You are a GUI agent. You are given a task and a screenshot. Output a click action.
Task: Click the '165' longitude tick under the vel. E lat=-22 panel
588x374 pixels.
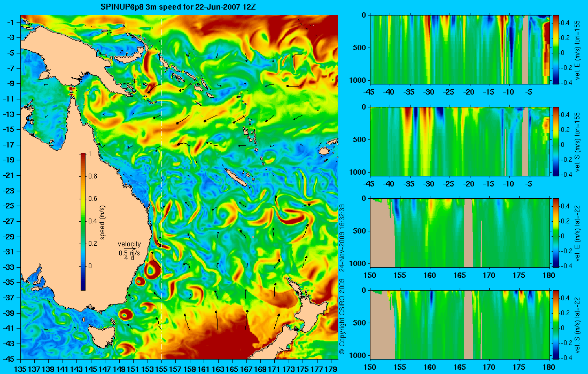pos(459,276)
